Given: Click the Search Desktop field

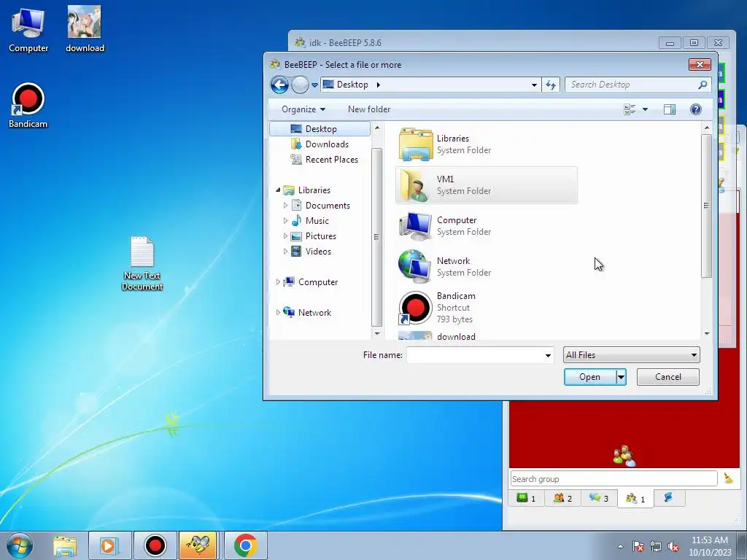Looking at the screenshot, I should pos(632,85).
